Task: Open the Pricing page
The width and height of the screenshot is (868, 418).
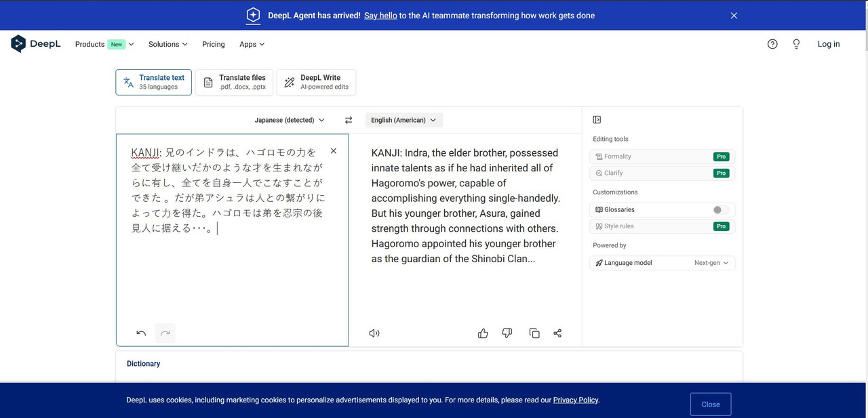Action: [x=214, y=44]
